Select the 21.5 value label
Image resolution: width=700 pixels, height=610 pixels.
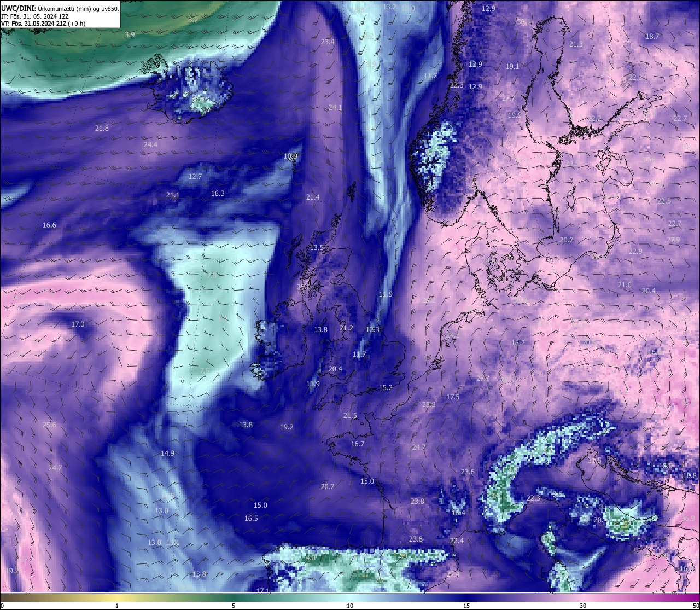[x=350, y=415]
